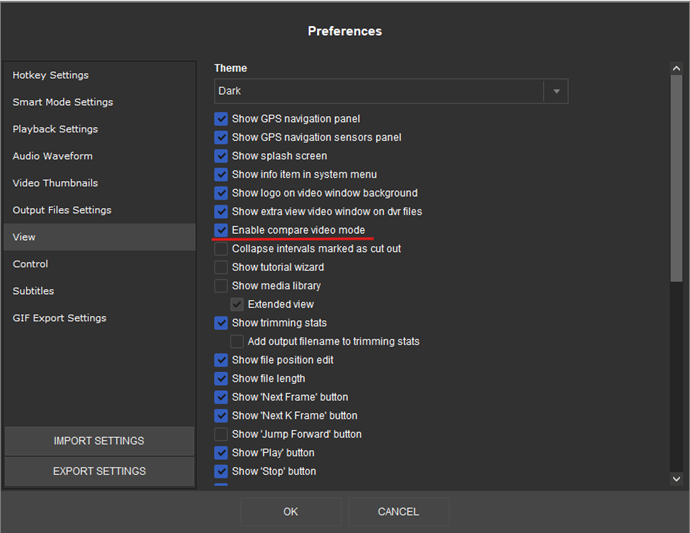Uncheck Show 'Next Frame' button option

(221, 397)
